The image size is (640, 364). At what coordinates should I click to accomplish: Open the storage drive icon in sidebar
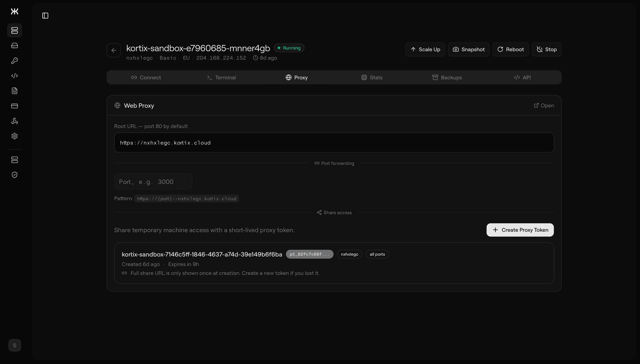click(x=14, y=45)
